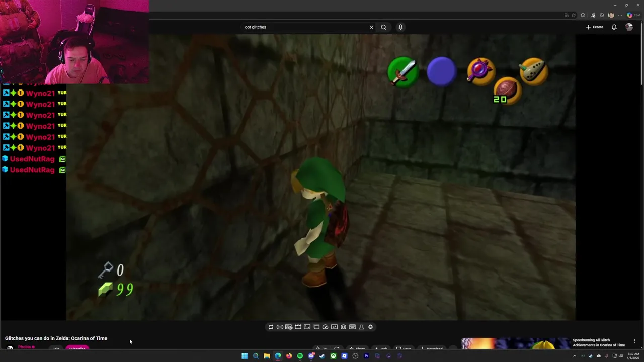Viewport: 644px width, 362px height.
Task: Open the YouTube account avatar menu
Action: pyautogui.click(x=629, y=27)
